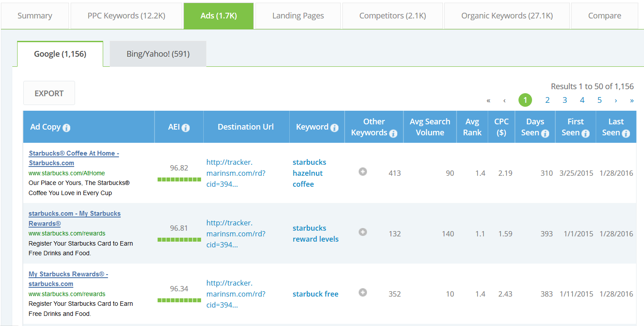Open destination URL in reward levels row
The image size is (644, 326).
[x=236, y=234]
